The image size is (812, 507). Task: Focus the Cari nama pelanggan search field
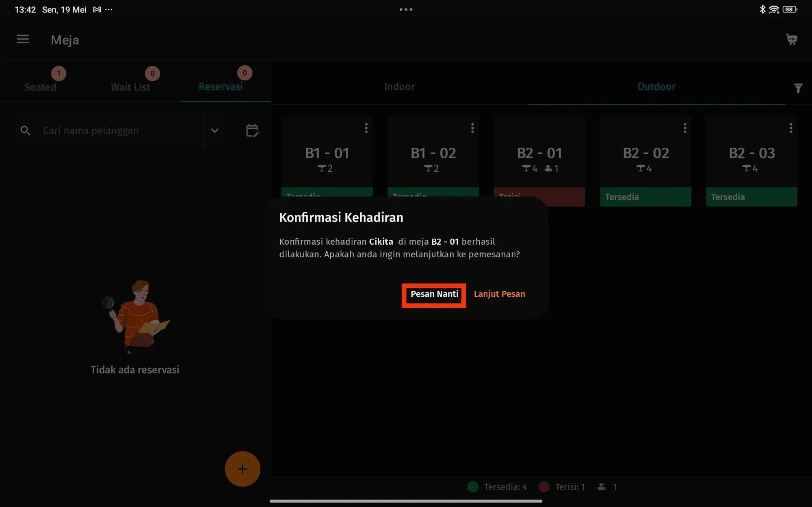click(x=108, y=131)
